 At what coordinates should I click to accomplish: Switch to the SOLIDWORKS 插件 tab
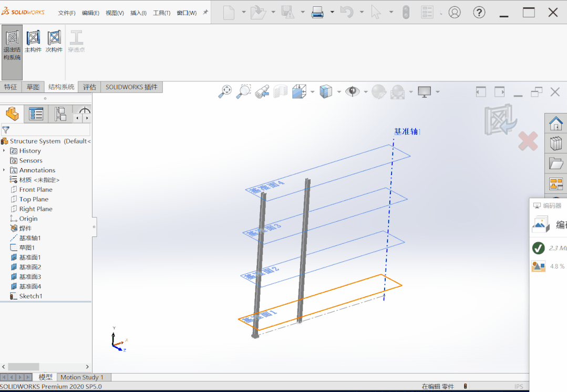131,87
